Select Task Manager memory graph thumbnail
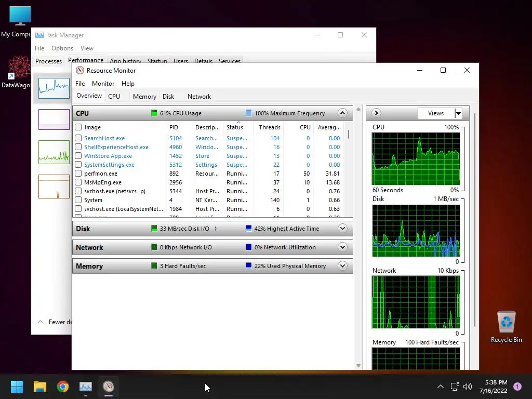Screen dimensions: 532x399 point(54,119)
